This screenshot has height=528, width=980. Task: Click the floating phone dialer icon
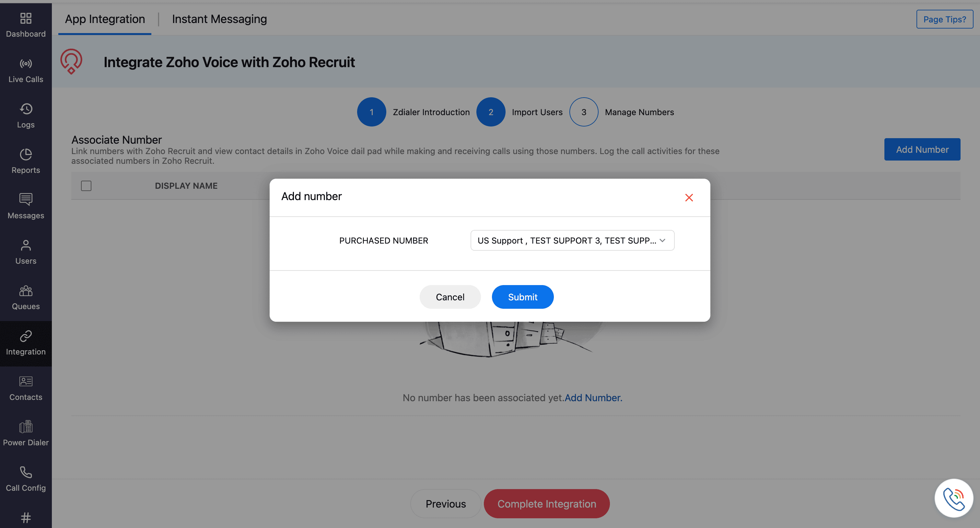point(953,498)
